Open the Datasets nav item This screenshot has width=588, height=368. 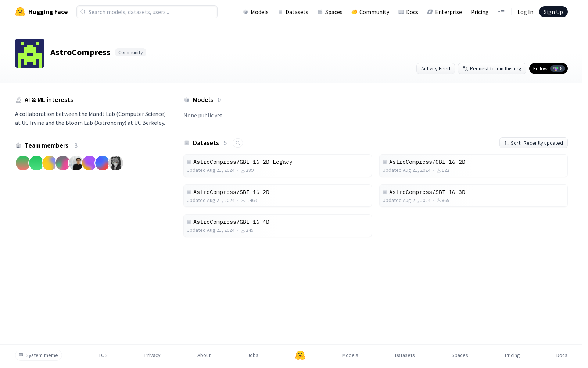(x=293, y=12)
